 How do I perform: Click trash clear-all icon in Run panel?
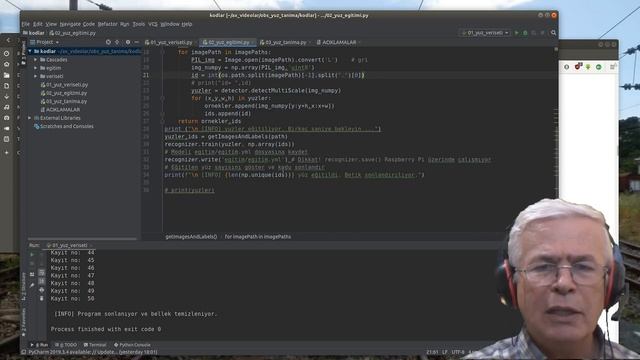(x=42, y=299)
